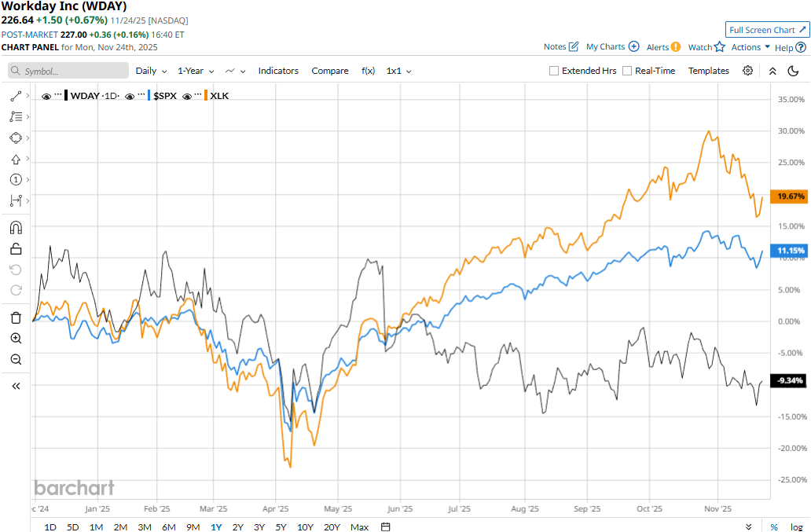Open the date range calendar icon
Screen dimensions: 811x532
coord(385,526)
